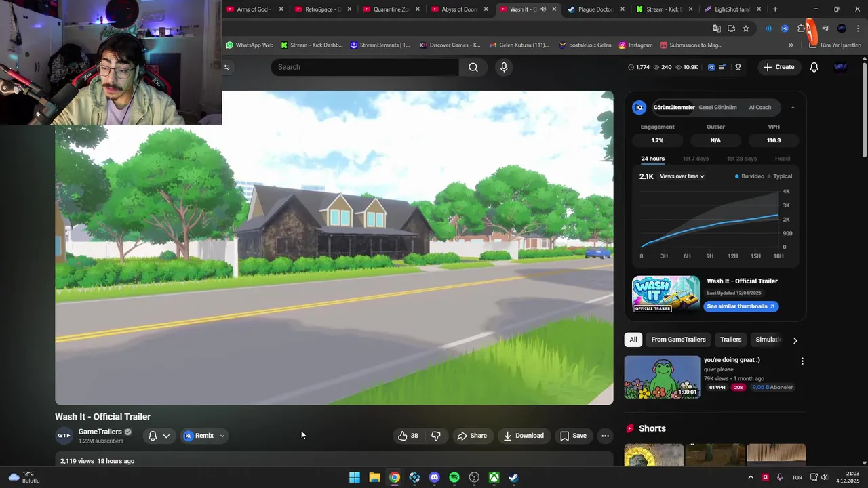Select the '1st 7 days' range tab

coord(695,159)
